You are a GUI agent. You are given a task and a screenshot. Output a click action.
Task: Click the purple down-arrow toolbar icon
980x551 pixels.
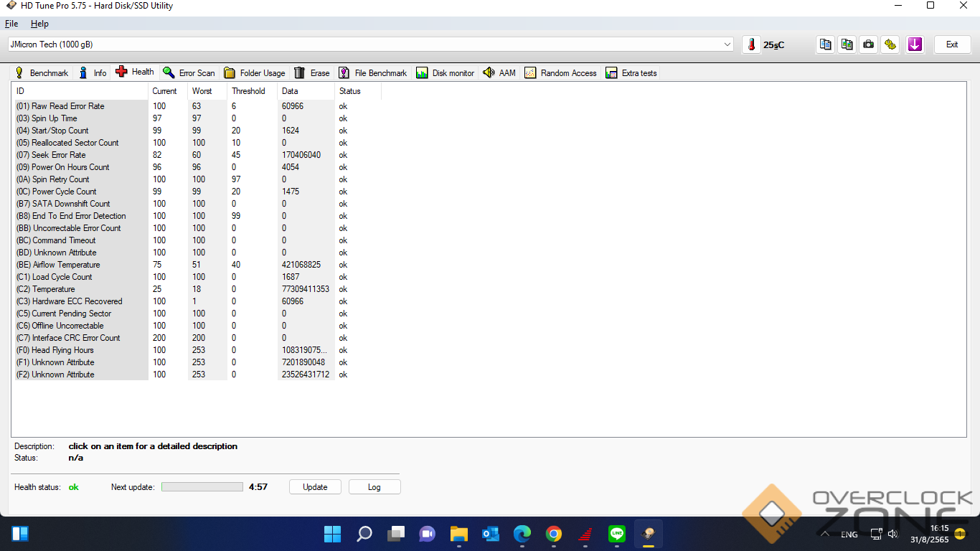click(x=915, y=44)
